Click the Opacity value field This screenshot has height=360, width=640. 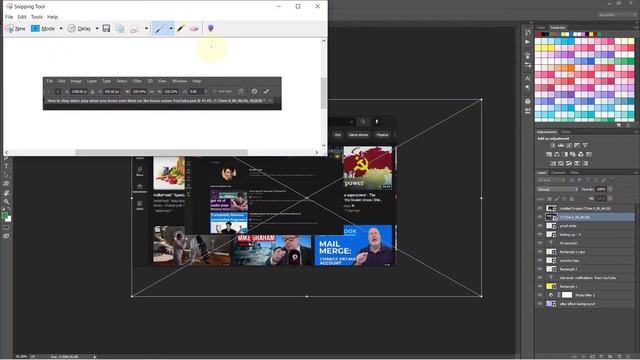[x=601, y=189]
